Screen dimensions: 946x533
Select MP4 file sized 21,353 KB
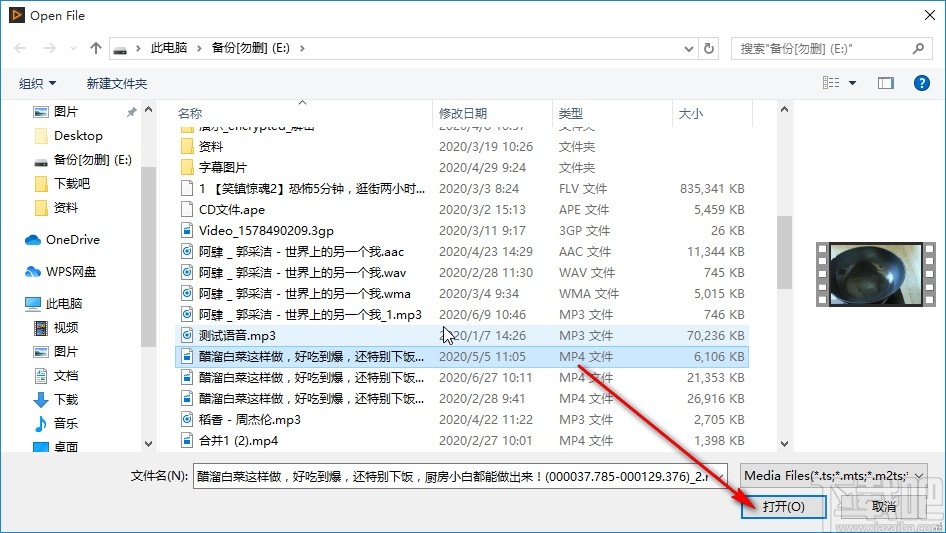462,378
